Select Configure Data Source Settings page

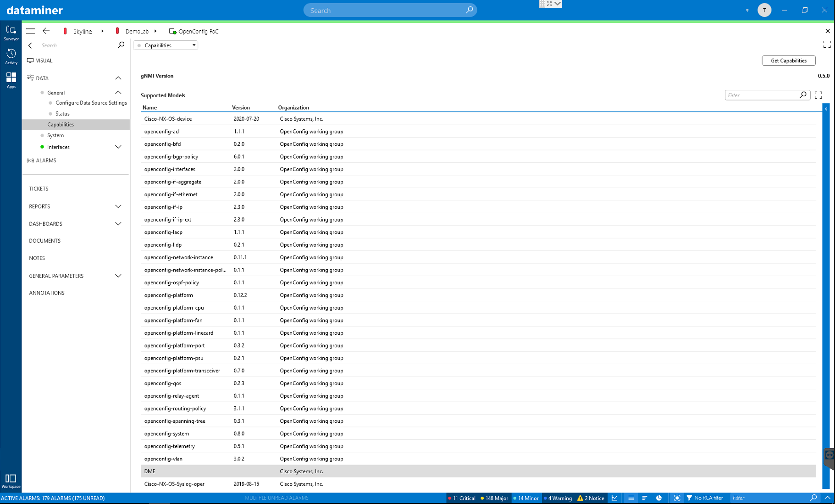(91, 103)
